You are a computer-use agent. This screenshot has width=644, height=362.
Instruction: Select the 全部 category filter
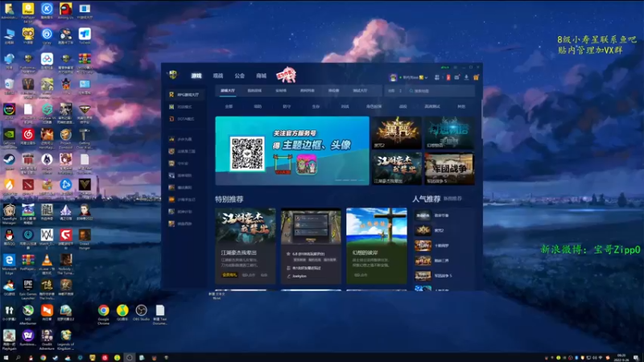coord(229,107)
